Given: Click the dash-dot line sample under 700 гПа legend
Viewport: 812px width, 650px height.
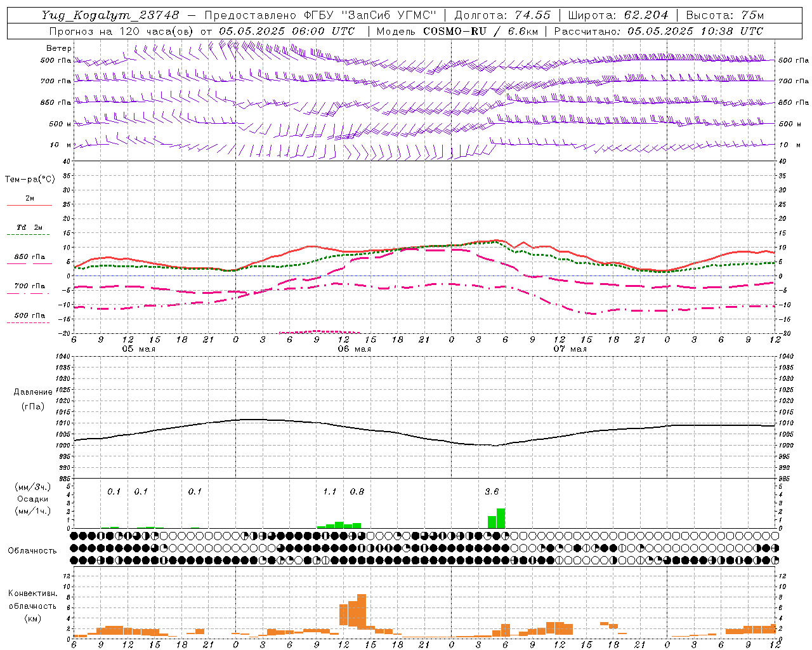Looking at the screenshot, I should (29, 293).
